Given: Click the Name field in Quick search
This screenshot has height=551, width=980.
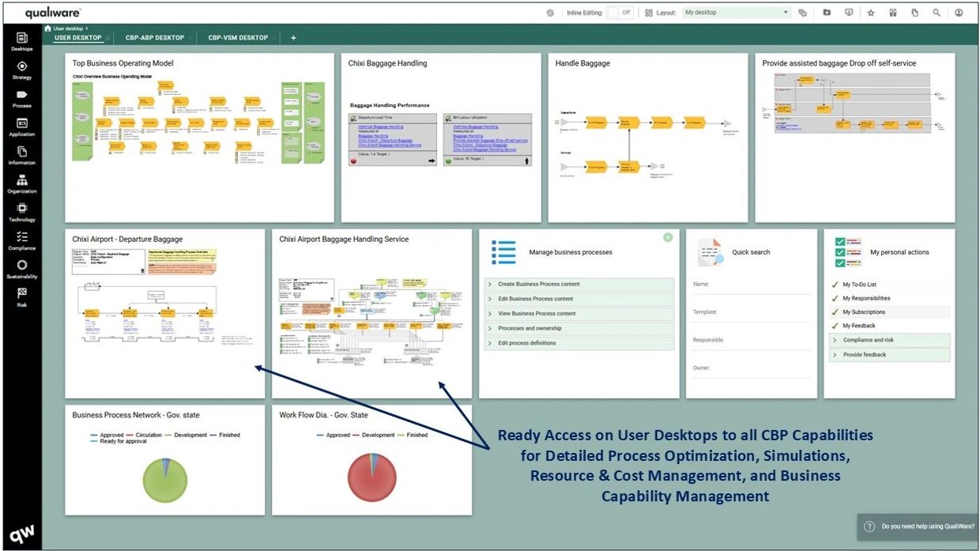Looking at the screenshot, I should 751,285.
